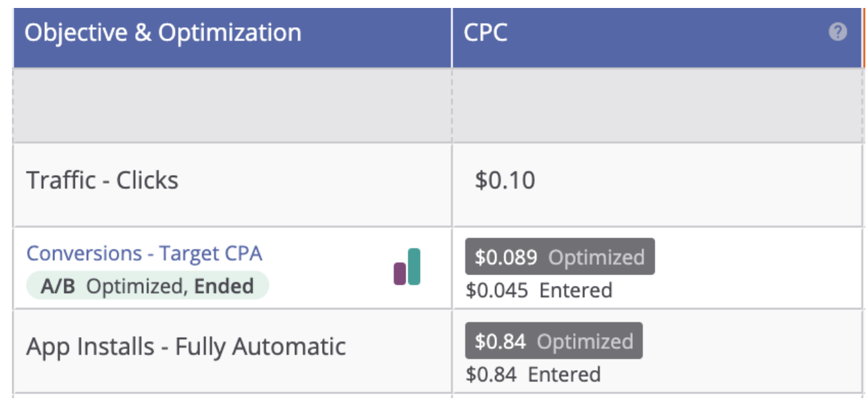
Task: Click empty filter cell under Objective & Optimization
Action: tap(232, 105)
